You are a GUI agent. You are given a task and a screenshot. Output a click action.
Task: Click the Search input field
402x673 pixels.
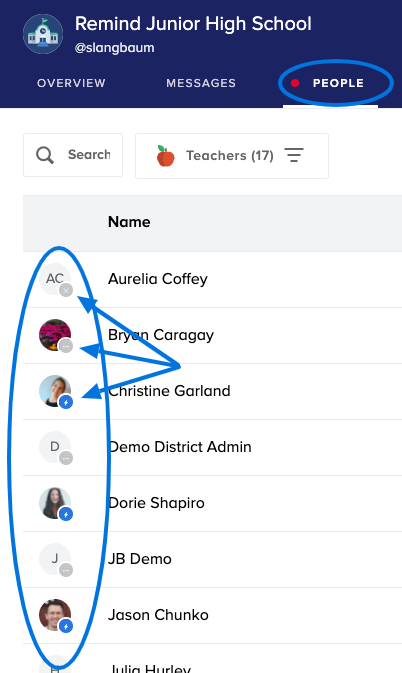(73, 155)
